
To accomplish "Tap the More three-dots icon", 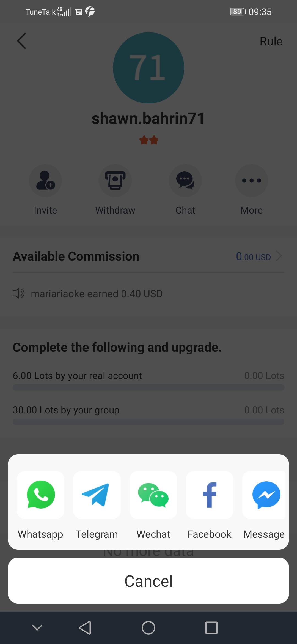I will tap(251, 181).
